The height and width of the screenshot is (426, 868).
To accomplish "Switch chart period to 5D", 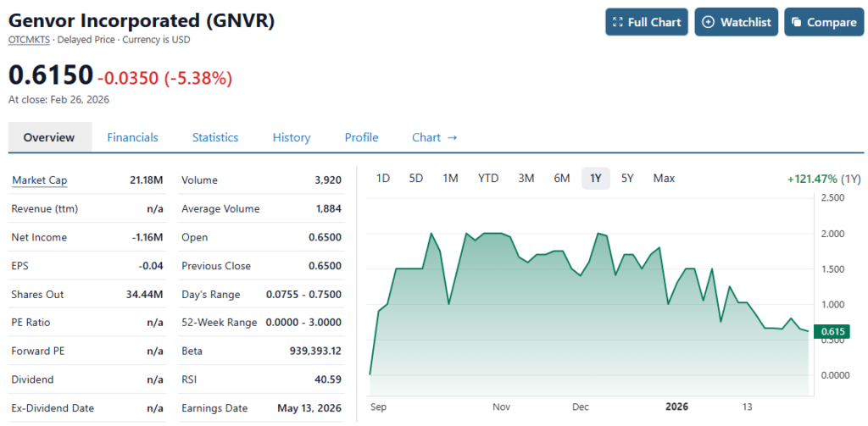I will 416,178.
